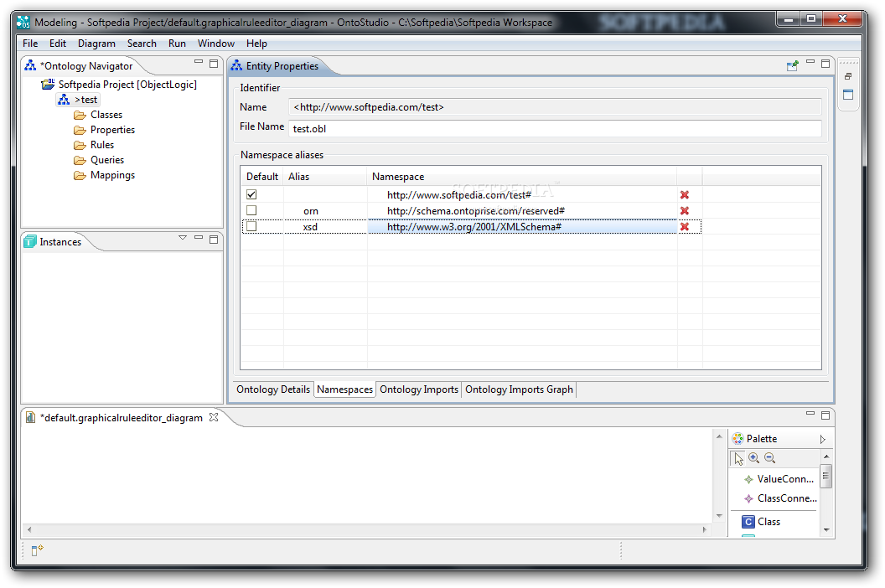Delete the orn namespace alias row
This screenshot has height=588, width=885.
point(684,210)
